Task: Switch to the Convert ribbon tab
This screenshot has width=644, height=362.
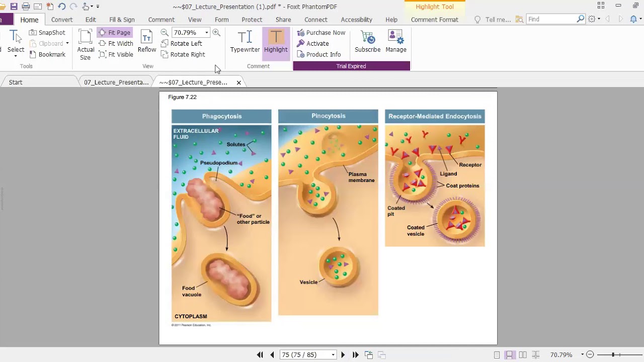Action: [x=62, y=20]
